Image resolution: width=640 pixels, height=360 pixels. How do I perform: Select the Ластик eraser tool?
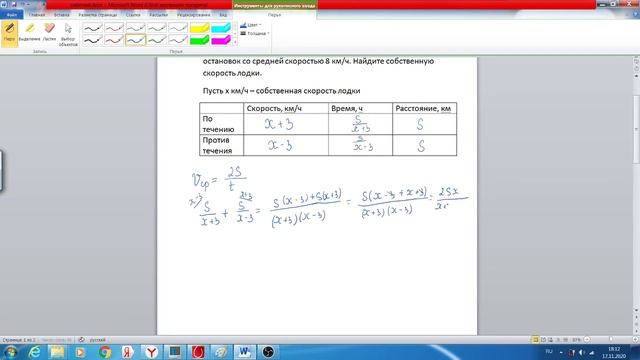pyautogui.click(x=49, y=33)
